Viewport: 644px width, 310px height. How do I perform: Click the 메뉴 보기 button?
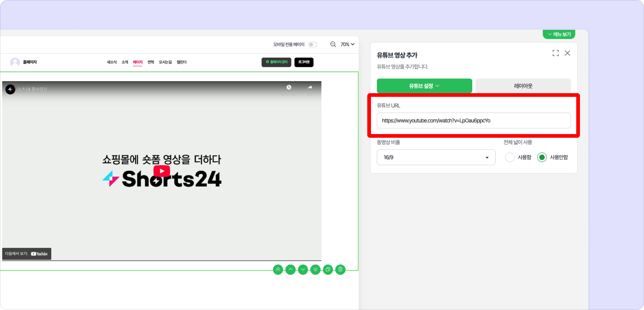point(559,34)
